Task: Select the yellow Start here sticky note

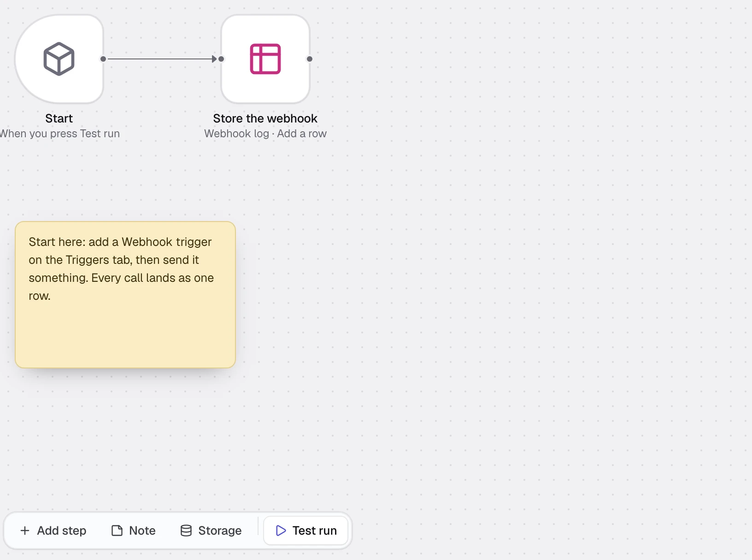Action: pos(125,295)
